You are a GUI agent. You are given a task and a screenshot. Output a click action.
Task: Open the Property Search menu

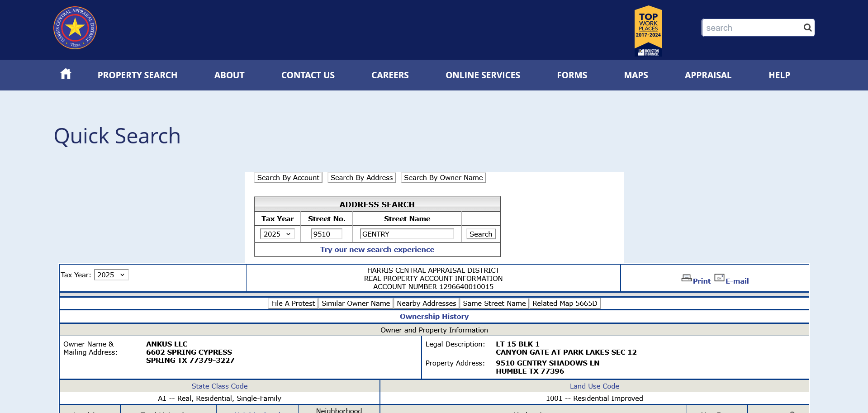point(138,75)
